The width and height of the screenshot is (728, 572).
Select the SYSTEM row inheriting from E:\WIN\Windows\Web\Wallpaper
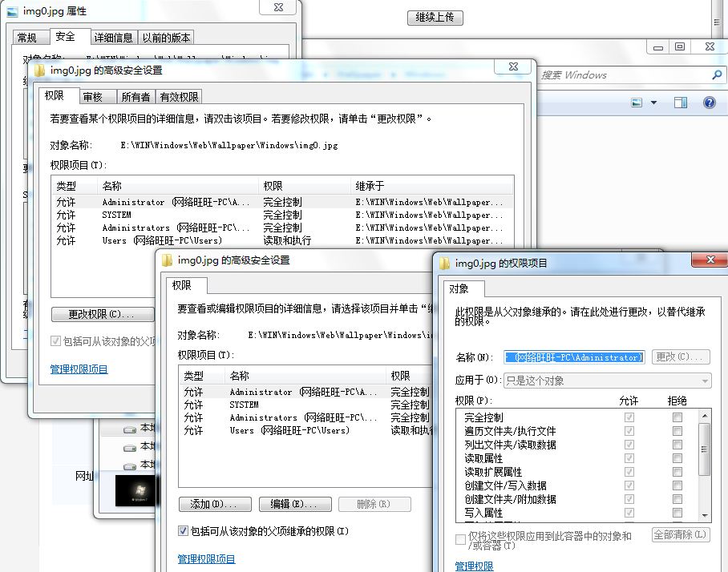282,215
